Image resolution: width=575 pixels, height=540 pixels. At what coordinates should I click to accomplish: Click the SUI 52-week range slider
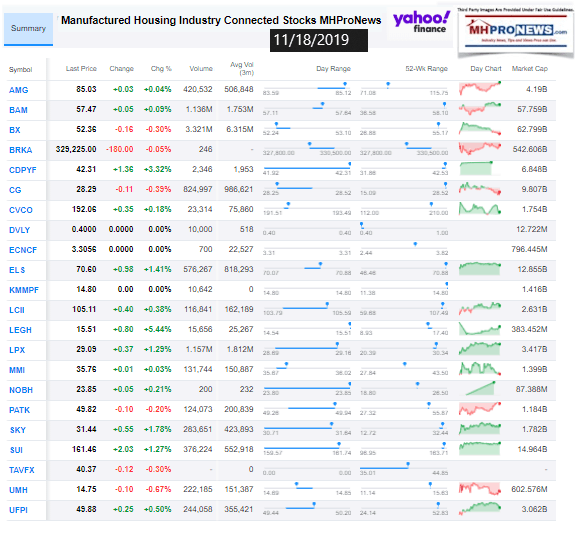[404, 447]
